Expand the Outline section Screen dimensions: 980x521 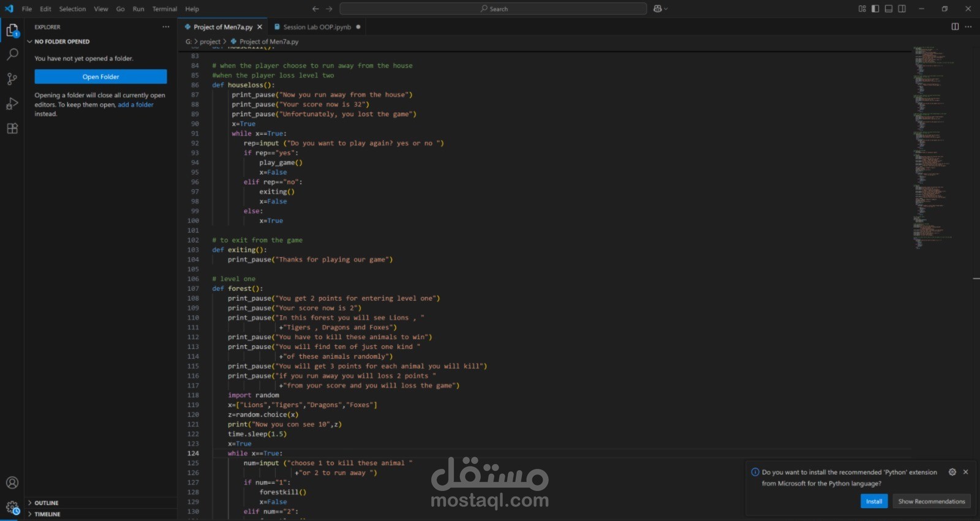pyautogui.click(x=47, y=503)
